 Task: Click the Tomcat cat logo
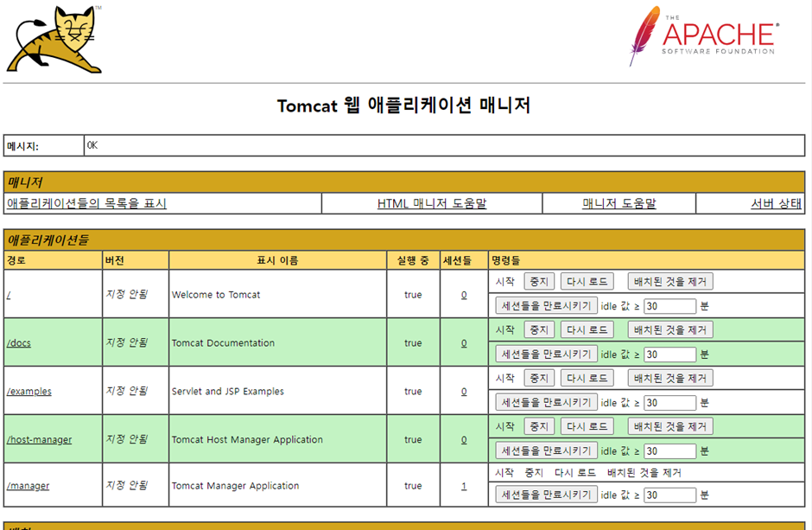54,40
